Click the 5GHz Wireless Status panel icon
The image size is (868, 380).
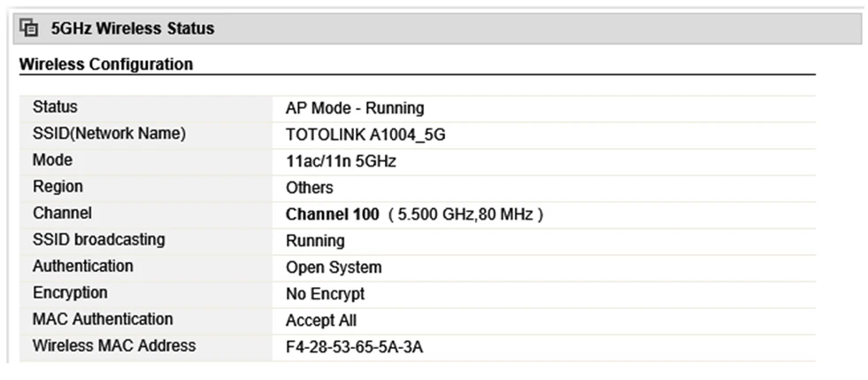pyautogui.click(x=29, y=28)
